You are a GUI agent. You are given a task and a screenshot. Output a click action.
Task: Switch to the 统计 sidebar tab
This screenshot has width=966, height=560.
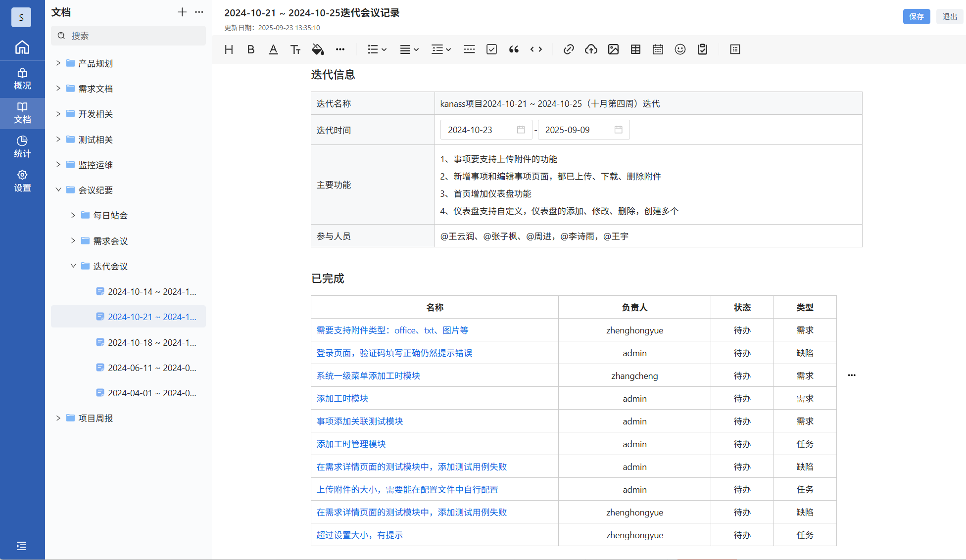[22, 147]
